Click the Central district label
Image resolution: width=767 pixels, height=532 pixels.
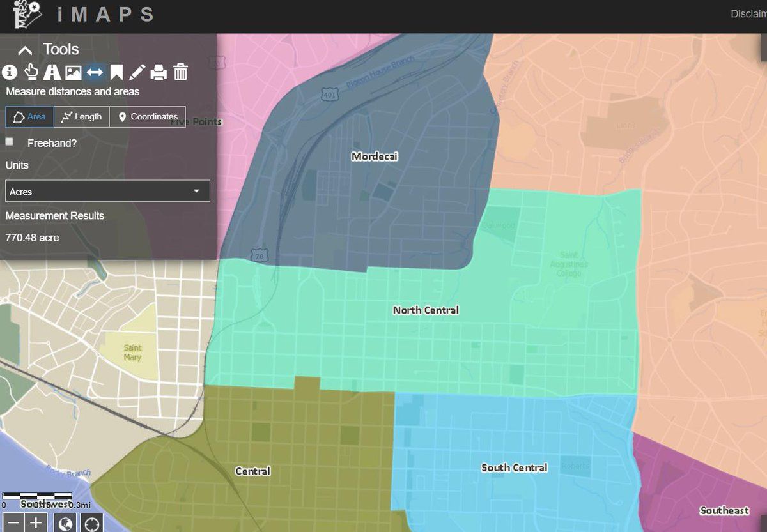click(252, 471)
